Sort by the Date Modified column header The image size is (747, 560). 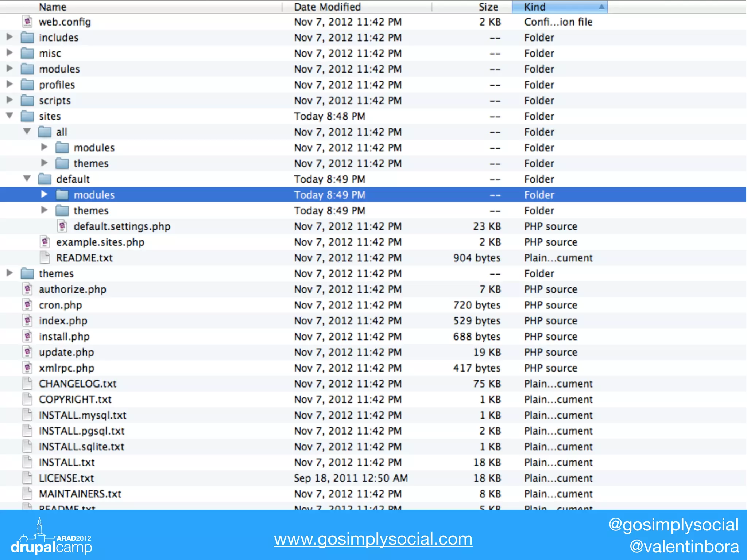[x=327, y=7]
